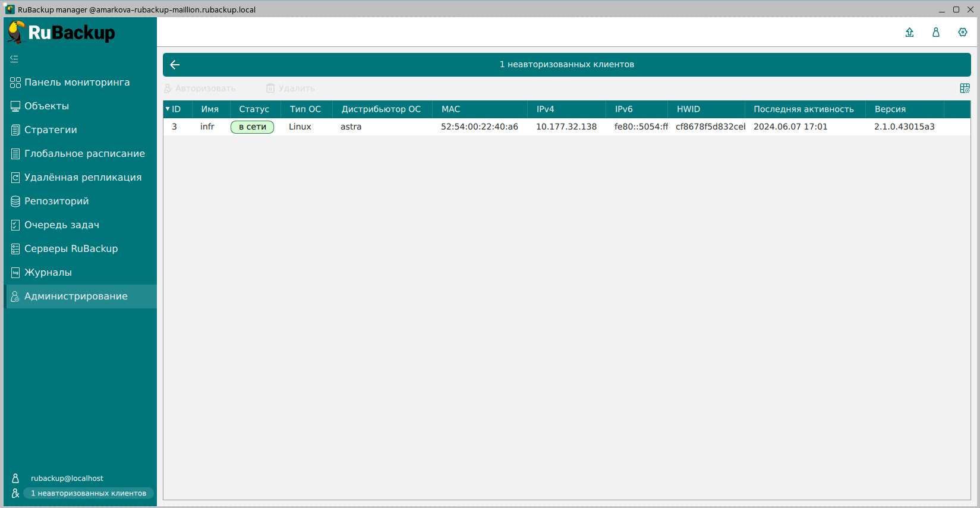Image resolution: width=980 pixels, height=508 pixels.
Task: Click the back arrow in the header bar
Action: (175, 65)
